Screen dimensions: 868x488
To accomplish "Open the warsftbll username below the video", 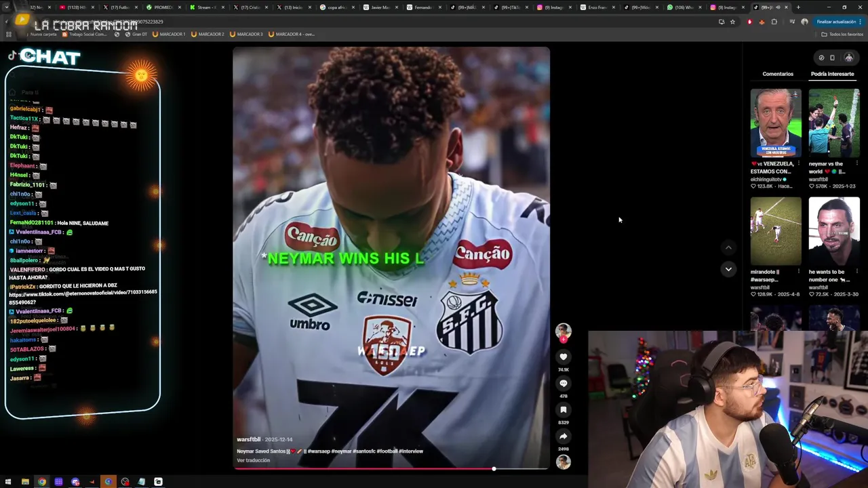I will 248,439.
